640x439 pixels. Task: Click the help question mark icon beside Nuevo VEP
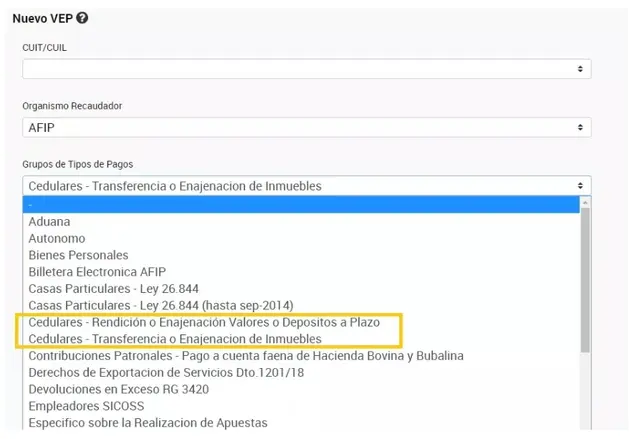click(82, 18)
